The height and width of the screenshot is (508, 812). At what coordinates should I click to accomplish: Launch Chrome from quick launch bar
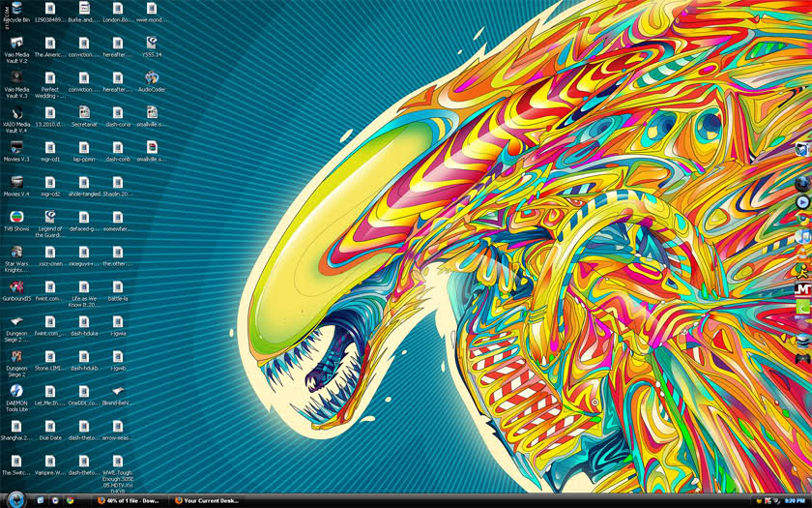click(x=71, y=501)
